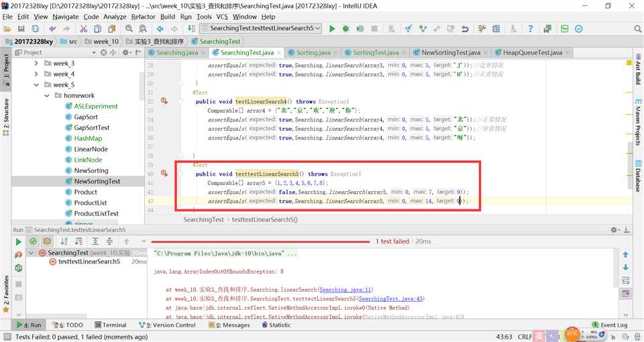644x342 pixels.
Task: Expand the week_3 folder
Action: pos(36,63)
